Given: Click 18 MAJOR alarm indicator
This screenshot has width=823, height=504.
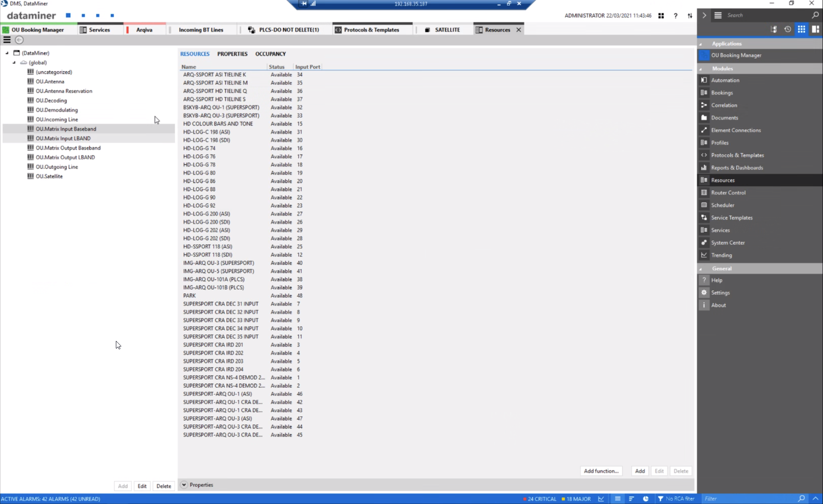Looking at the screenshot, I should pos(576,499).
